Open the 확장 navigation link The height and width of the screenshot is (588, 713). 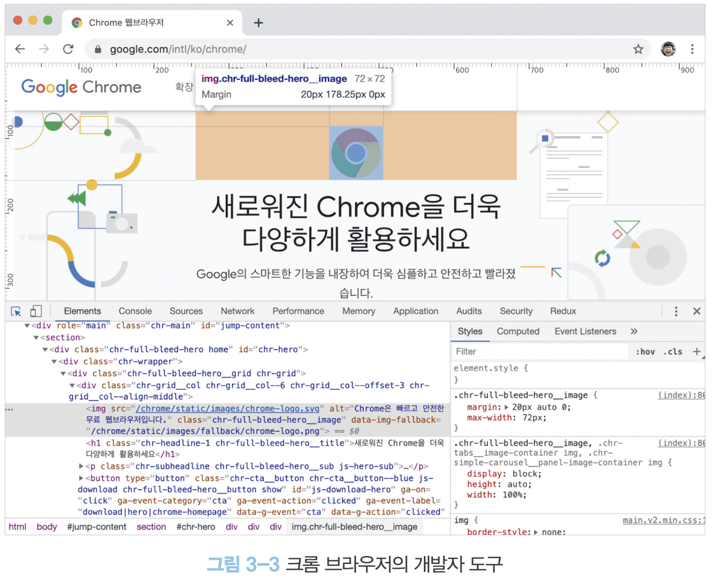click(x=184, y=87)
